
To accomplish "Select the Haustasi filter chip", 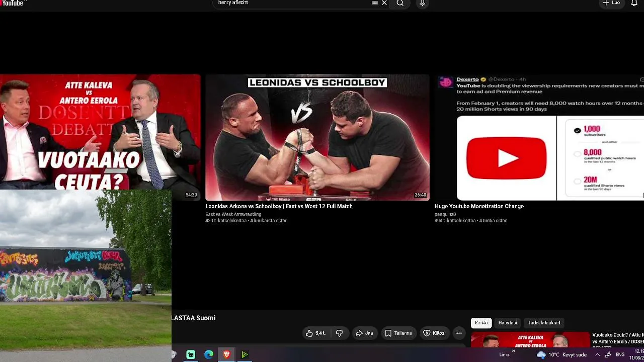I will [508, 323].
